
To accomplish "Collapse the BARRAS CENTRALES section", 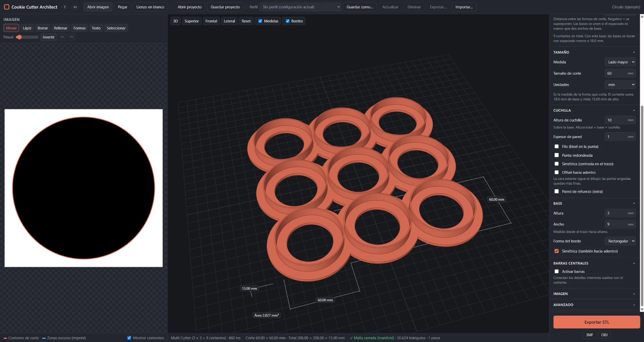I will coord(594,263).
